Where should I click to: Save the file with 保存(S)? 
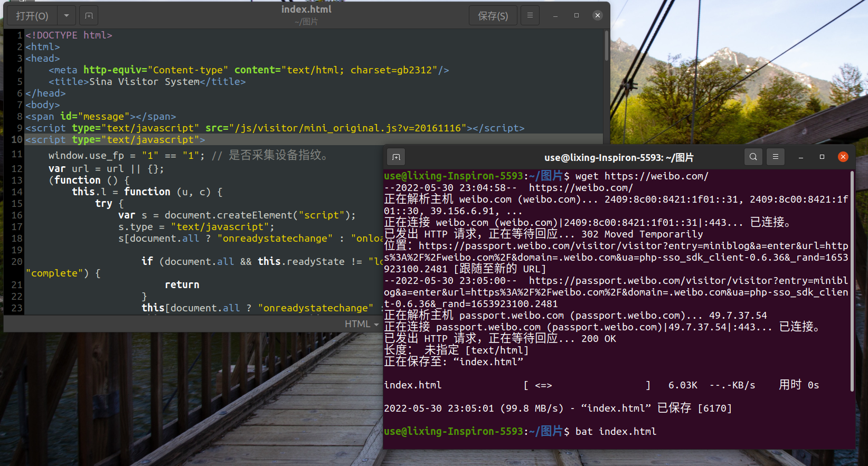tap(493, 16)
